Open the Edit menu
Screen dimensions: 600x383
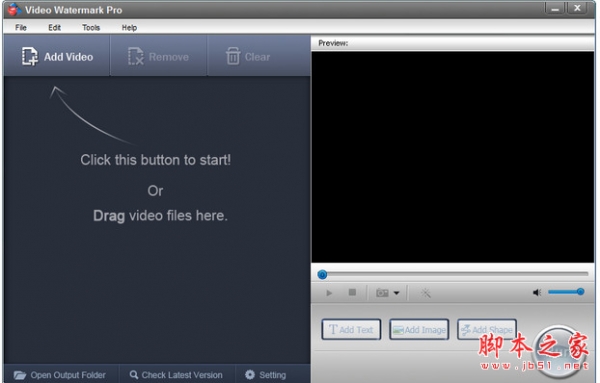tap(54, 28)
